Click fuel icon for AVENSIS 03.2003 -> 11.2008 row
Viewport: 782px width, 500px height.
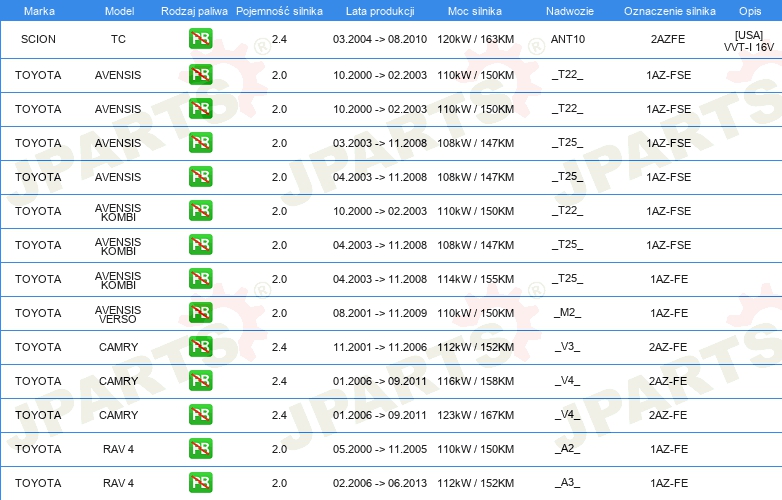point(200,143)
